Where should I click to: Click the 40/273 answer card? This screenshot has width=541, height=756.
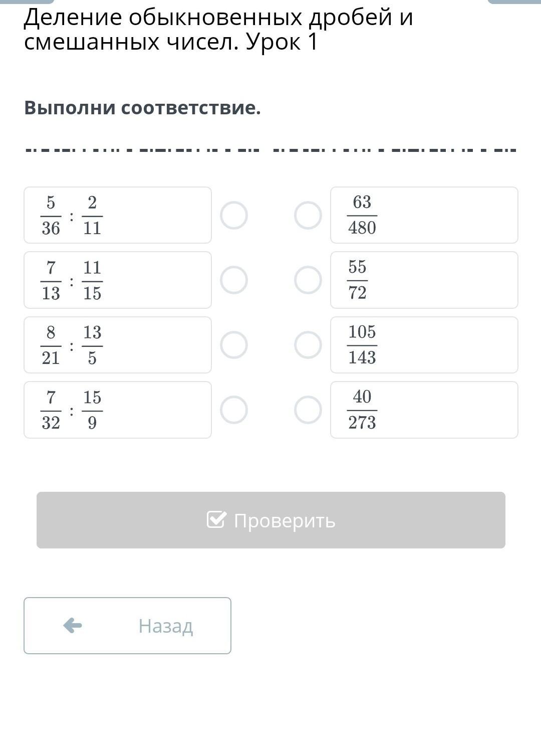pyautogui.click(x=424, y=410)
